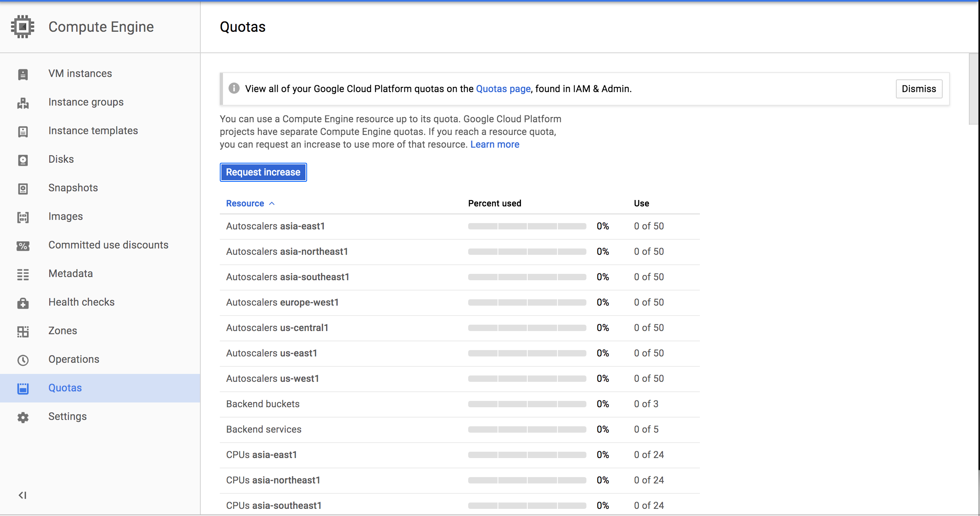Toggle Resource column sort arrow

pos(272,203)
